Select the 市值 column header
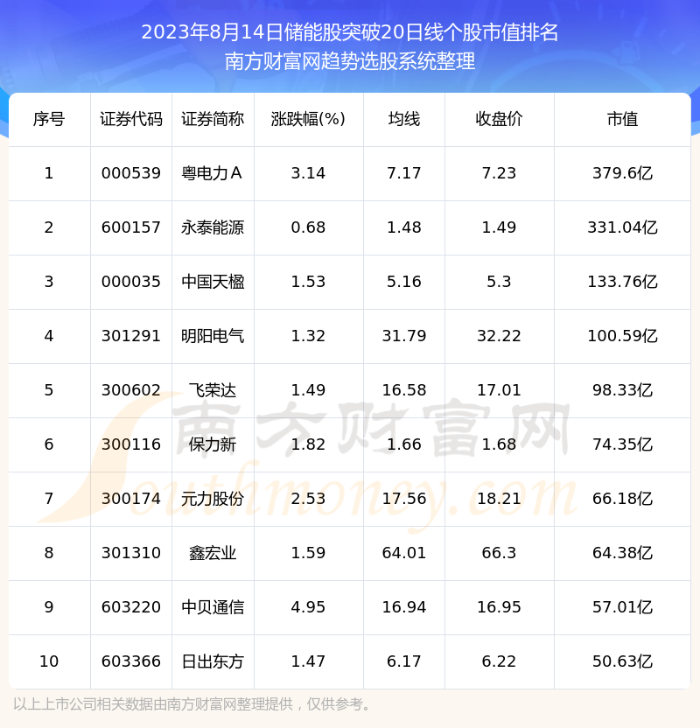The width and height of the screenshot is (700, 728). click(x=622, y=119)
